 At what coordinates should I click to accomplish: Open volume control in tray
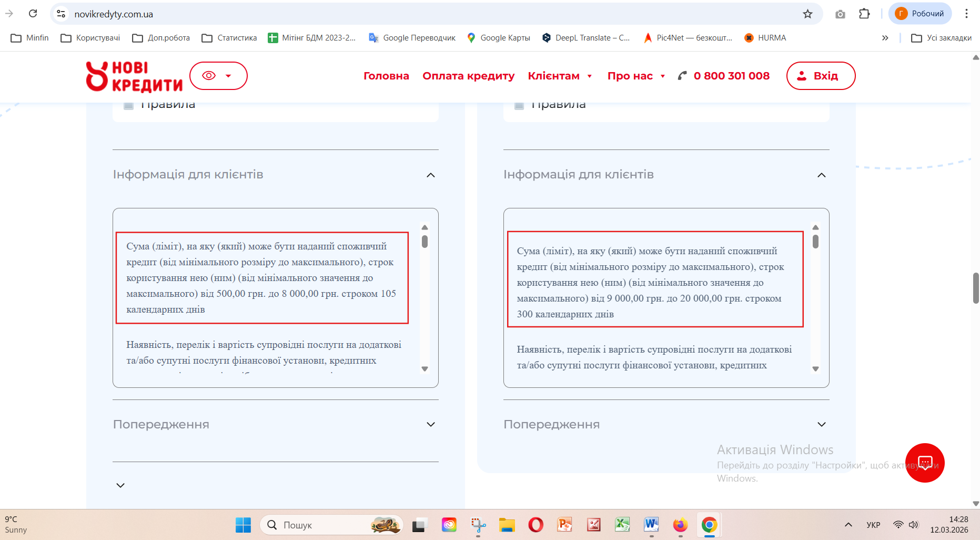pyautogui.click(x=914, y=525)
